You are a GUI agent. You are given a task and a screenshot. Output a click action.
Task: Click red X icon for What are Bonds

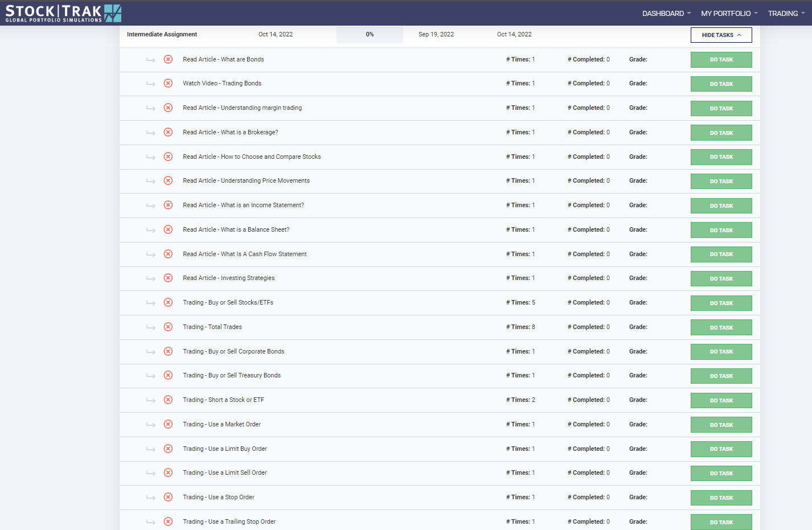(x=168, y=59)
